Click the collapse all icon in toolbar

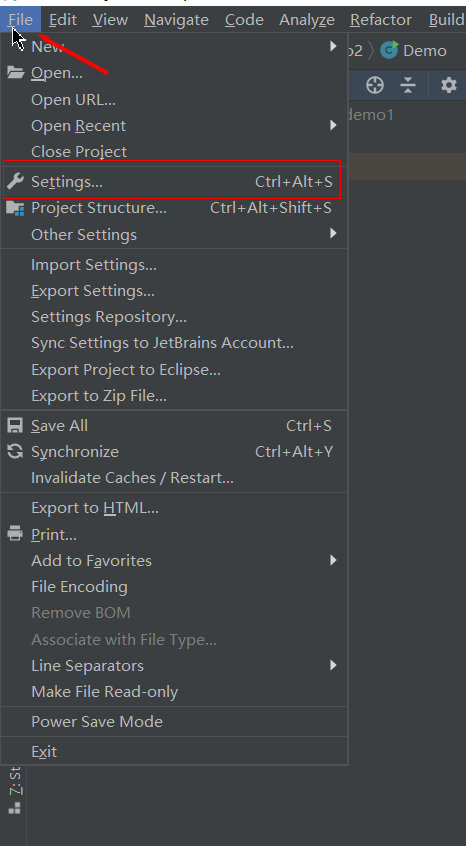click(408, 85)
